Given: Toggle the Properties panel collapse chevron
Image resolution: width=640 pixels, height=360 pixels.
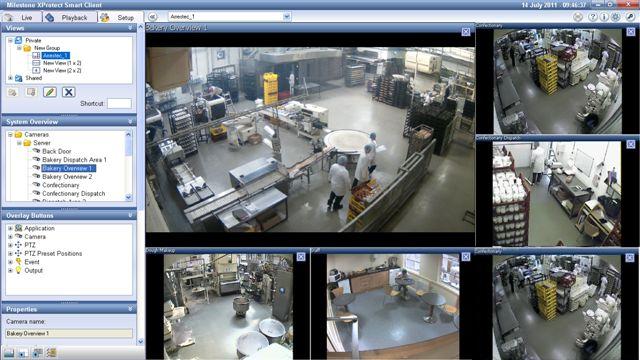Looking at the screenshot, I should click(x=130, y=309).
